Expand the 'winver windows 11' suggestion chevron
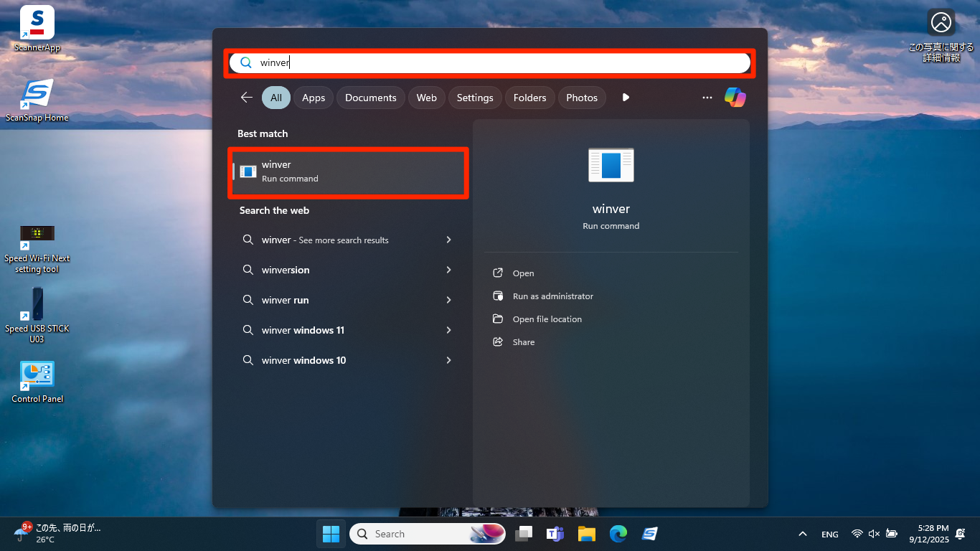 (448, 330)
